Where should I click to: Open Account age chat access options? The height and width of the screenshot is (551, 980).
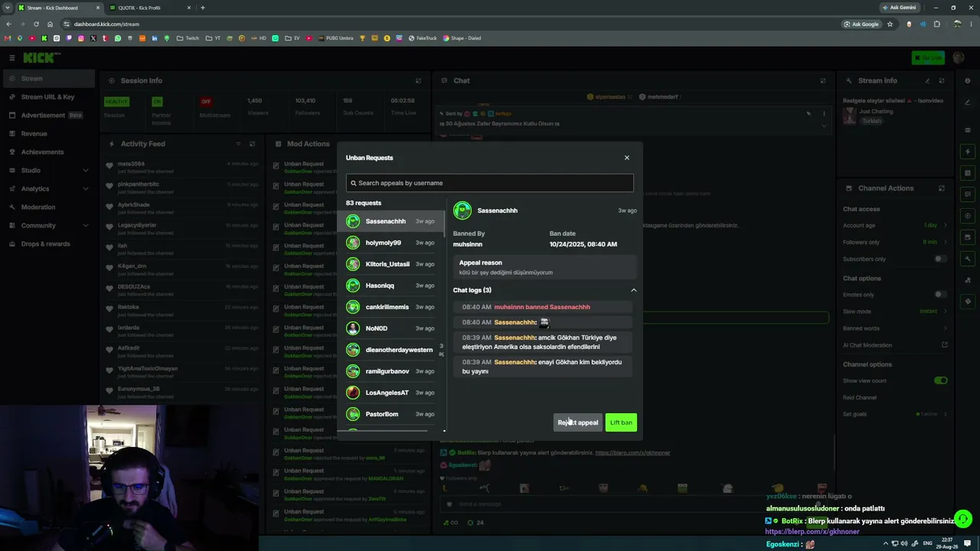point(895,226)
